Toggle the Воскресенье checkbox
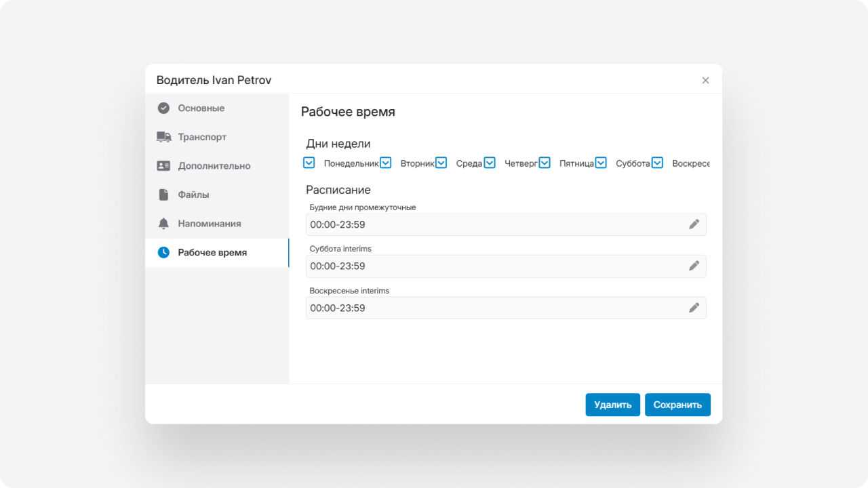Viewport: 868px width, 488px height. [x=657, y=163]
